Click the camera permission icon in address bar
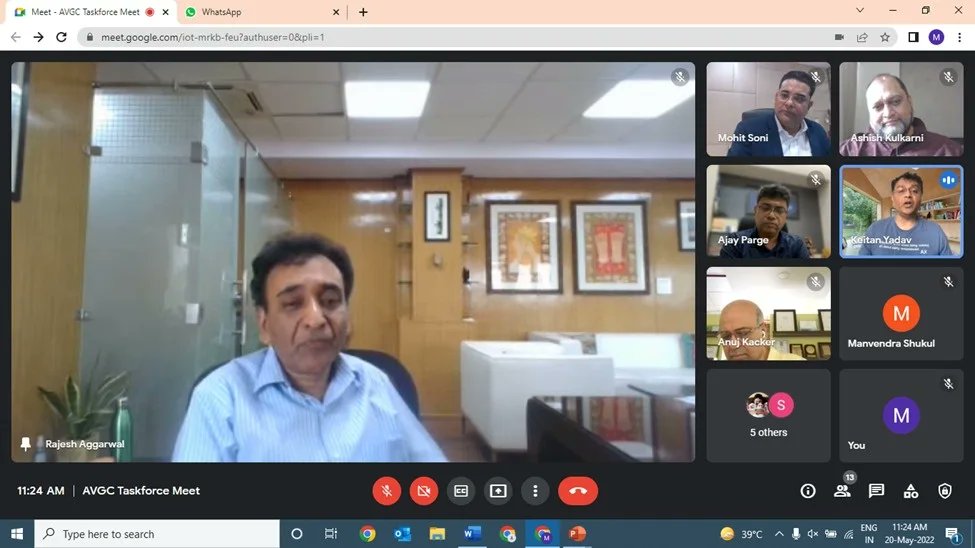This screenshot has height=548, width=975. (839, 37)
